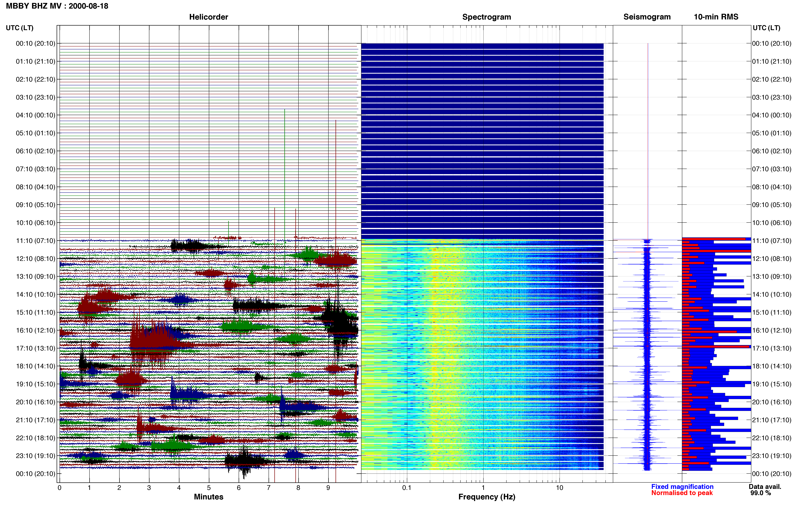
Task: Click the '9' tick on Minutes axis
Action: tap(328, 488)
